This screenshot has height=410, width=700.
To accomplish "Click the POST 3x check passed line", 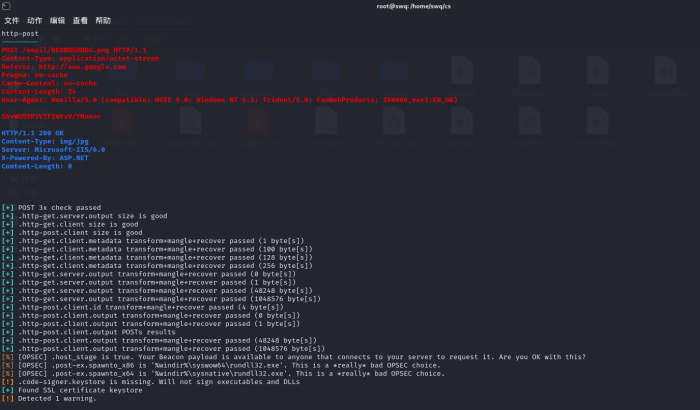I will point(58,207).
